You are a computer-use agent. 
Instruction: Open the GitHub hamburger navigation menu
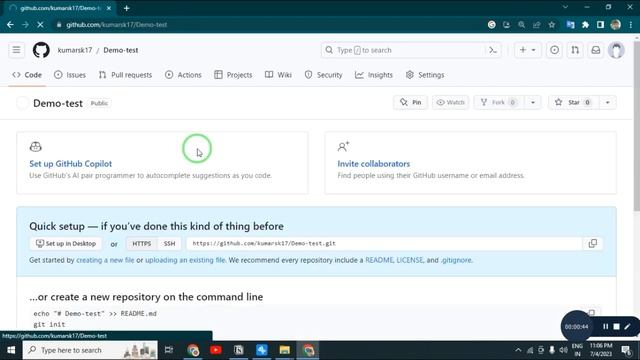click(16, 50)
